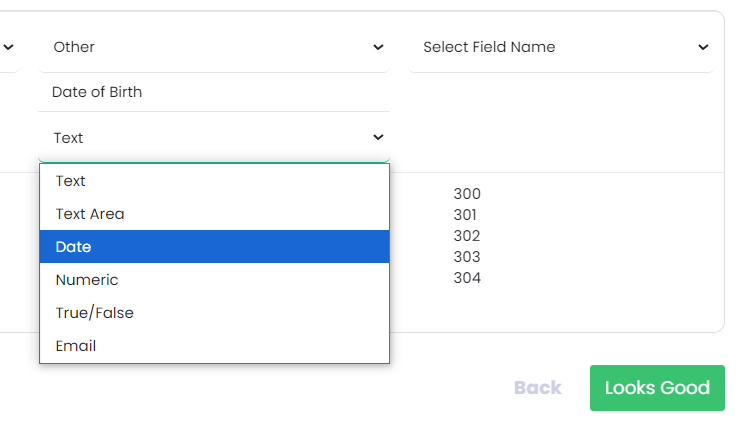Click the chevron beside "Select Field Name"
Image resolution: width=743 pixels, height=433 pixels.
(x=703, y=47)
